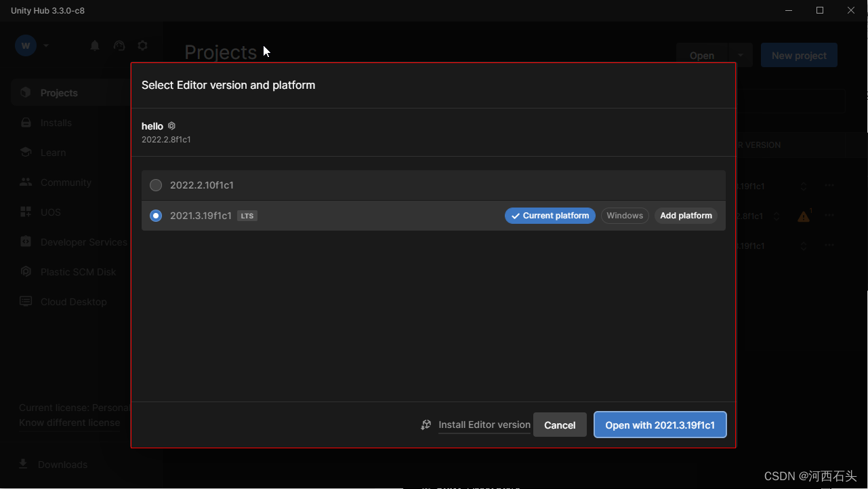
Task: Click the Learn graduation cap icon
Action: point(26,152)
